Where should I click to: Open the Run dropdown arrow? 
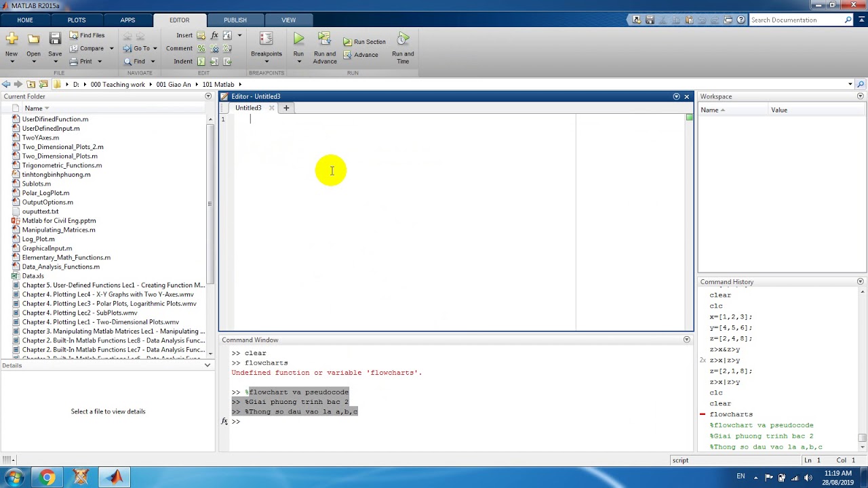pyautogui.click(x=298, y=62)
